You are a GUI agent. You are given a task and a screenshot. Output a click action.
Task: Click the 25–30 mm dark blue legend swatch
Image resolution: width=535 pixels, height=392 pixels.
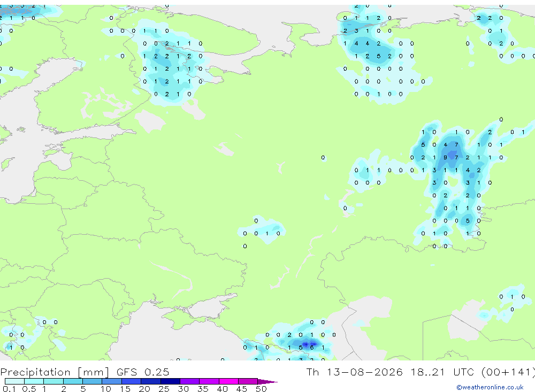tap(170, 381)
